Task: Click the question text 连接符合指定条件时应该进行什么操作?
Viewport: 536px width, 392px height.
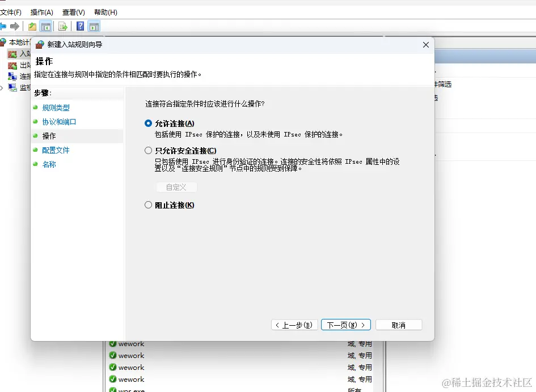Action: [205, 104]
